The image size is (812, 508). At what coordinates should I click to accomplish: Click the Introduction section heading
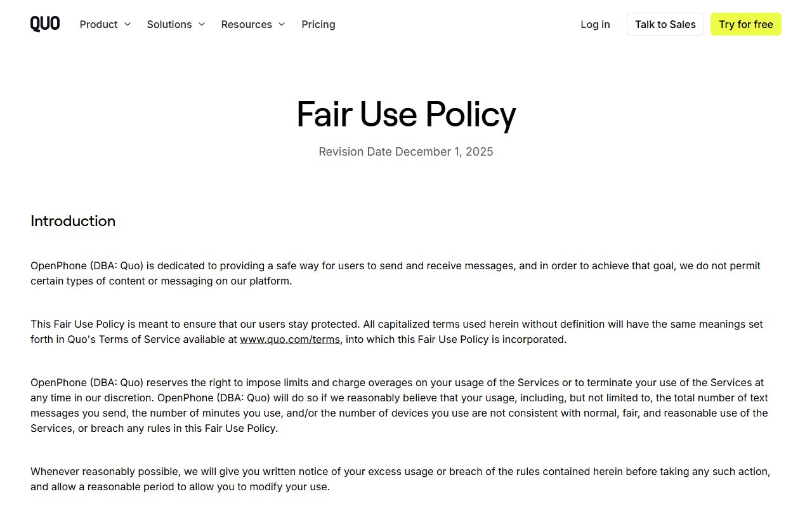[x=73, y=221]
